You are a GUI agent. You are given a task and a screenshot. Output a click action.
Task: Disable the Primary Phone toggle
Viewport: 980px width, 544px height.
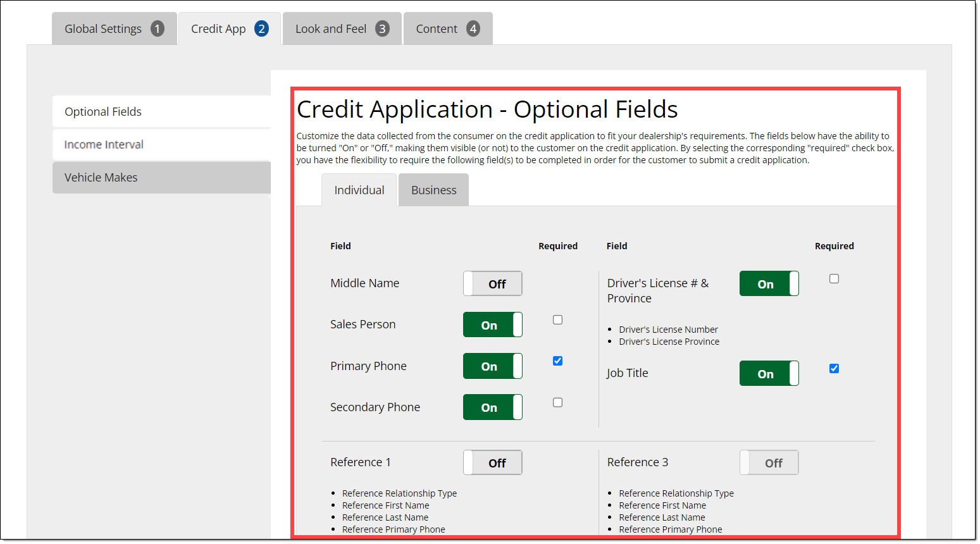point(492,366)
